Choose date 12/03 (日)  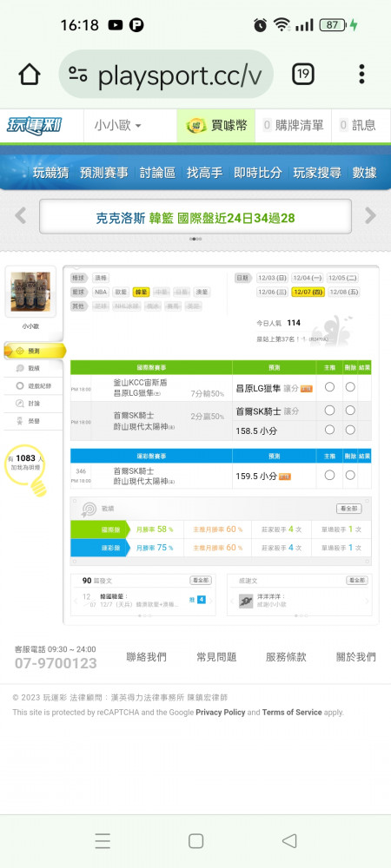coord(272,278)
